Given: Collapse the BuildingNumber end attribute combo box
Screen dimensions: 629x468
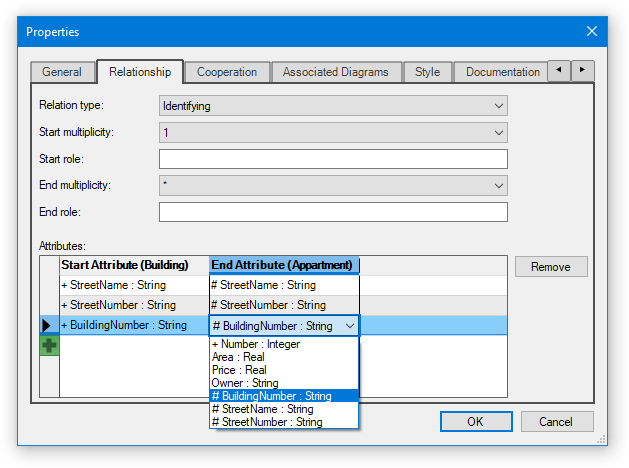Looking at the screenshot, I should (x=349, y=325).
